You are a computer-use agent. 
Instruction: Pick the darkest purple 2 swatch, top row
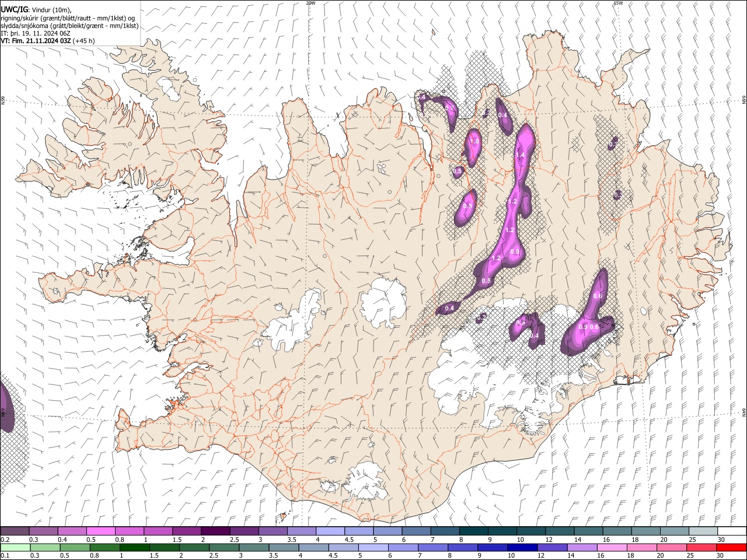coord(215,531)
